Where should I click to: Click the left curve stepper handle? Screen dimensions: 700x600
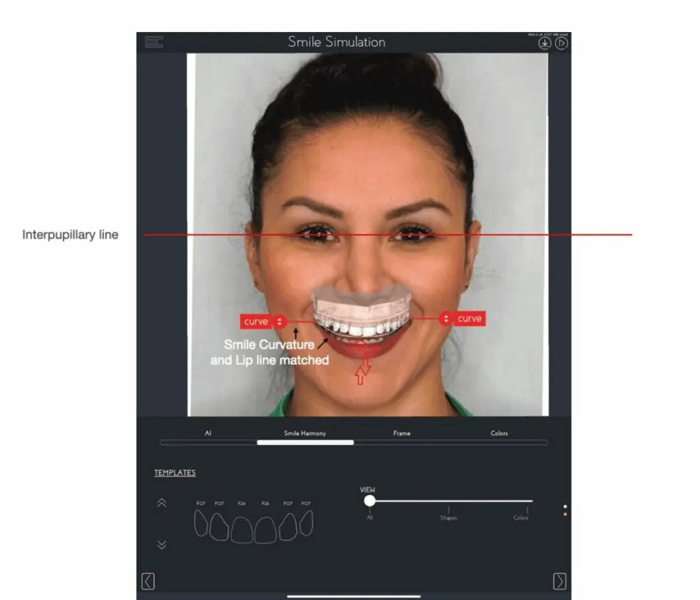pyautogui.click(x=280, y=321)
